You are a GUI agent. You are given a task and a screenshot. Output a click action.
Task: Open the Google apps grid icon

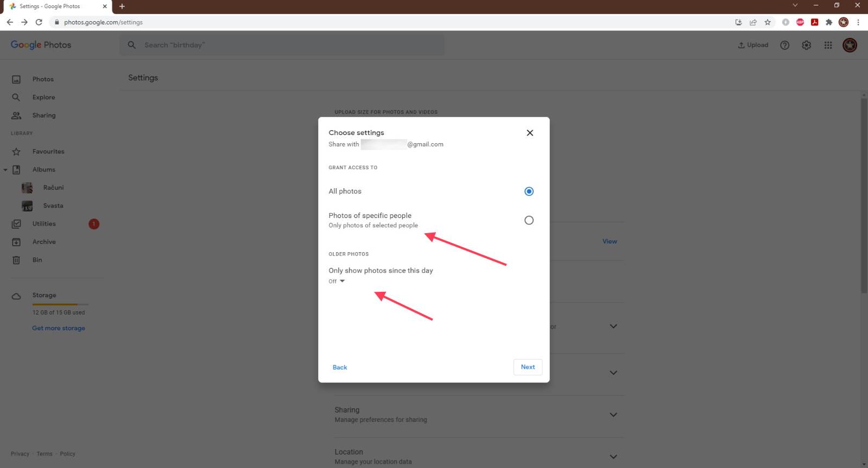point(828,45)
